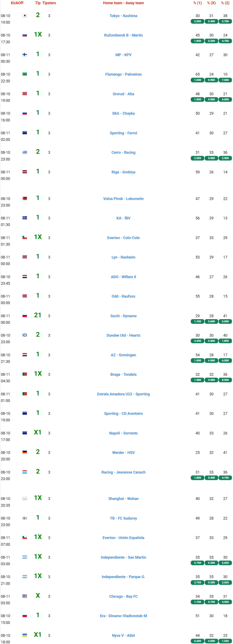
Task: Open the Estrela Amadora U23 - Sporting match
Action: pos(123,394)
